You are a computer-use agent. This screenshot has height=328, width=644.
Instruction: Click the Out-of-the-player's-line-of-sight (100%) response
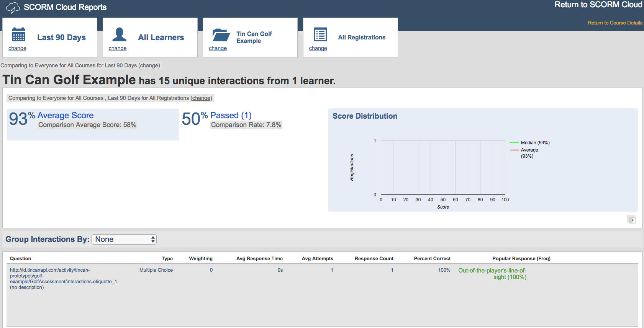point(492,274)
